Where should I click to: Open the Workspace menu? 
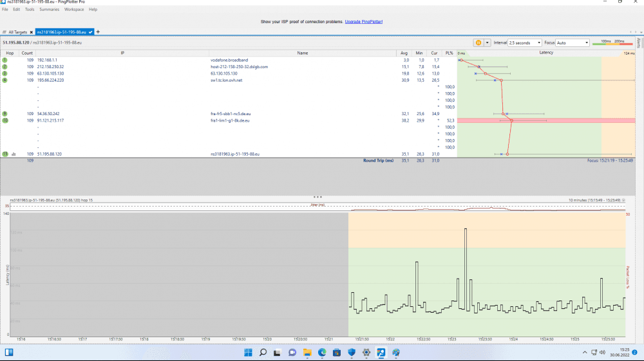click(x=73, y=10)
